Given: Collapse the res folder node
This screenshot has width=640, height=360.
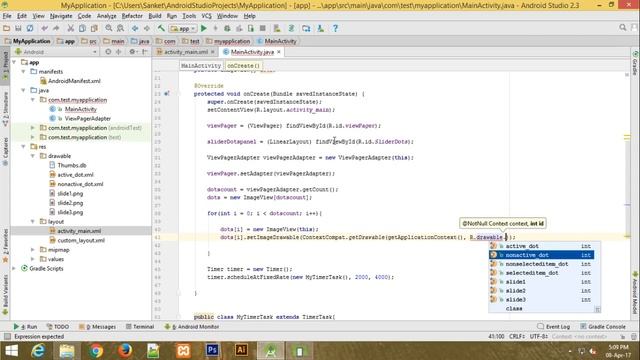Looking at the screenshot, I should click(24, 147).
